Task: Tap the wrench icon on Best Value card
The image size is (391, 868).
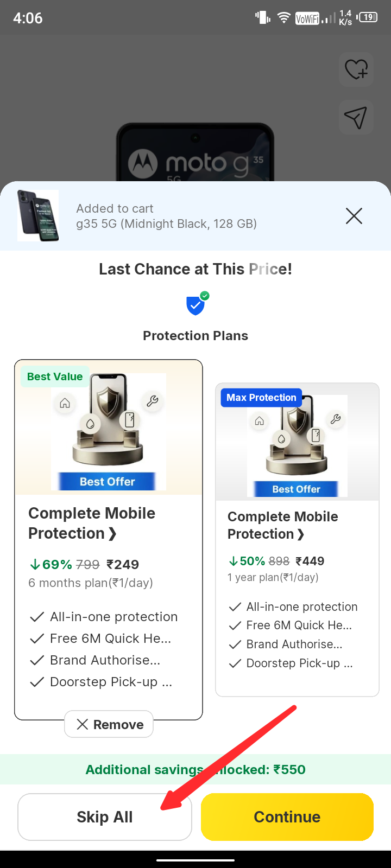Action: coord(153,401)
